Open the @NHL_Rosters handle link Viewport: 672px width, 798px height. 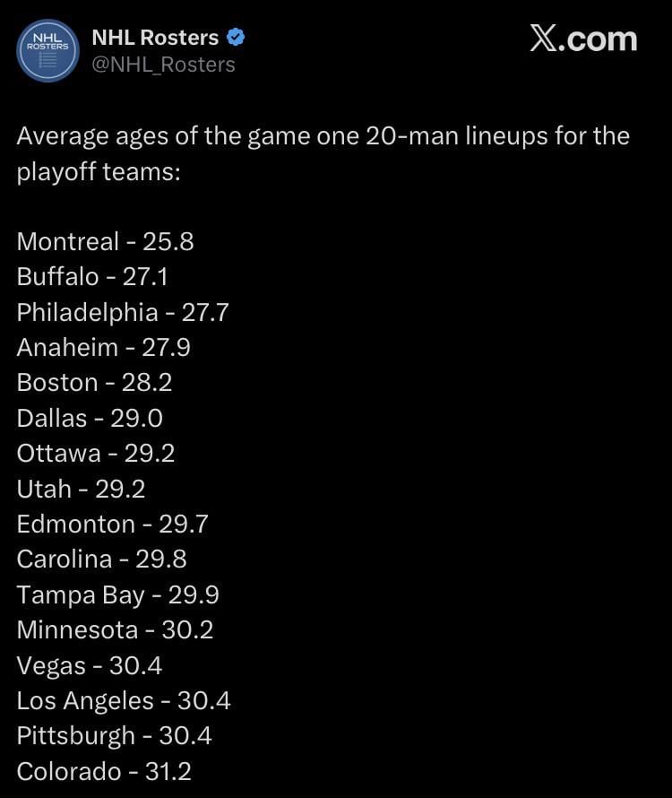click(x=163, y=65)
